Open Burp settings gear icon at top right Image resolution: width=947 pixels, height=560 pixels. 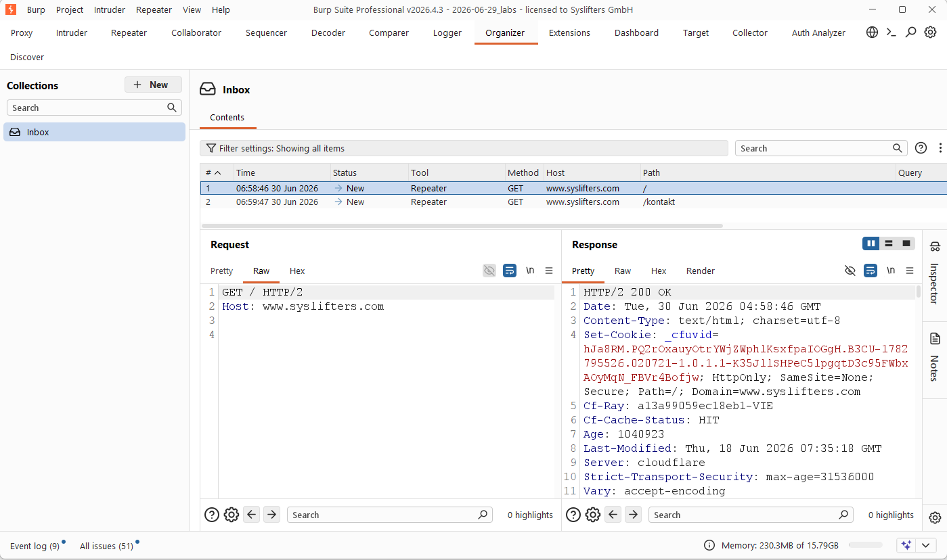coord(931,32)
